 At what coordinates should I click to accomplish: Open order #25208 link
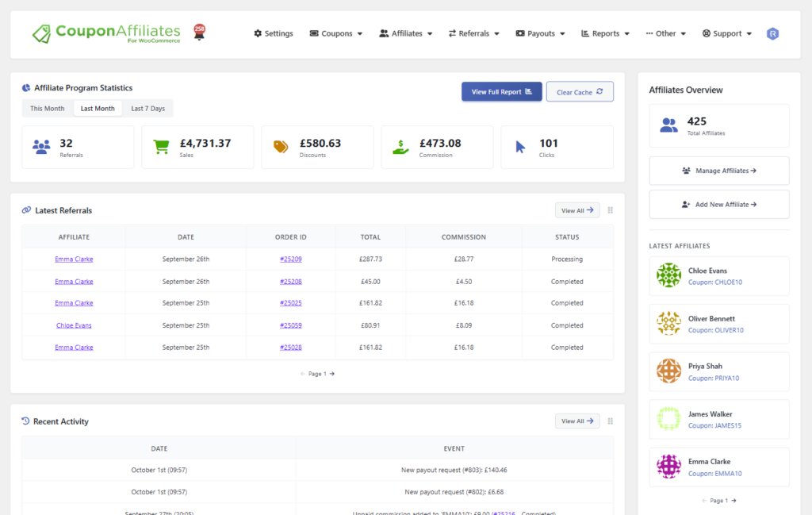(x=291, y=282)
